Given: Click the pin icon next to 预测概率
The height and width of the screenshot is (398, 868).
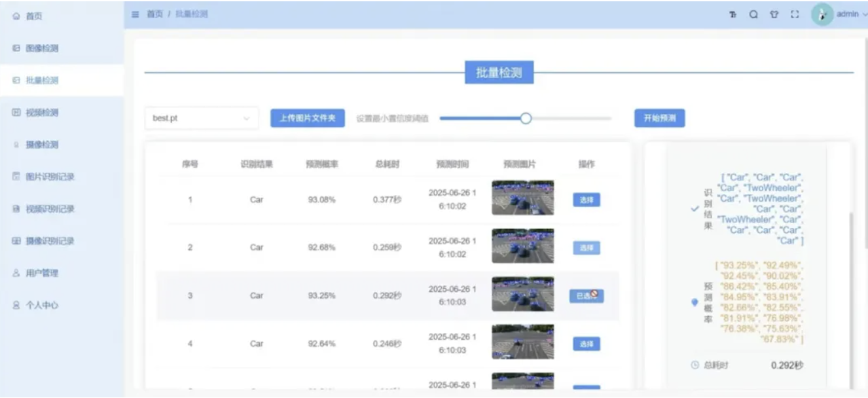Looking at the screenshot, I should pyautogui.click(x=695, y=302).
